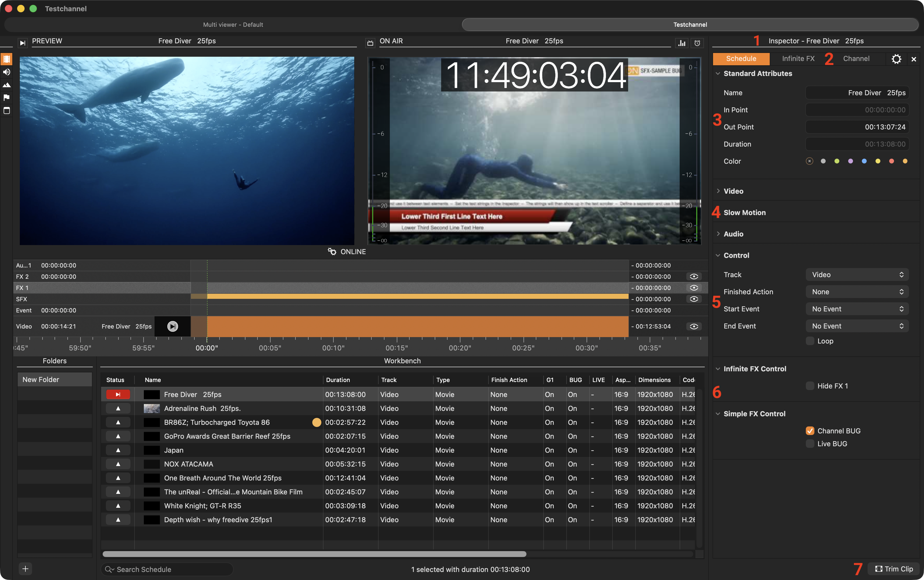Collapse the Simple FX Control section
The height and width of the screenshot is (580, 924).
click(x=718, y=414)
